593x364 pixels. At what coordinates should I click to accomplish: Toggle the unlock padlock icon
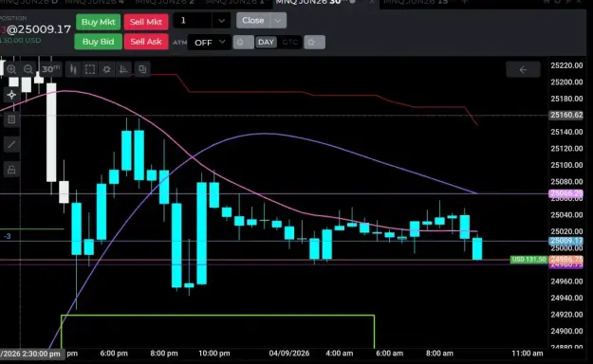coord(11,170)
